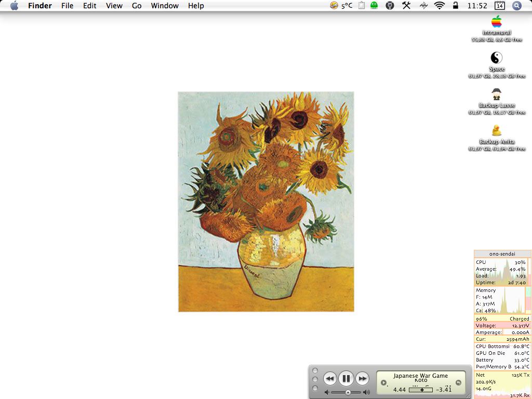Click the 14.01G network total
Screen dimensions: 532x399
point(484,389)
